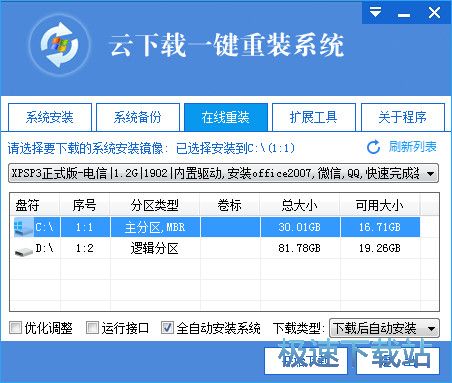Click the 总大小 column header

click(x=299, y=205)
